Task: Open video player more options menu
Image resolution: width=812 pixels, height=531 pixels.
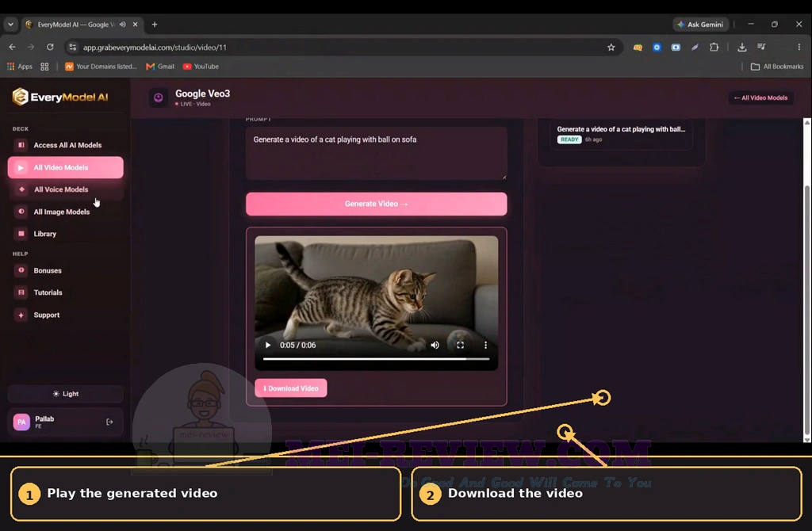Action: [x=486, y=346]
